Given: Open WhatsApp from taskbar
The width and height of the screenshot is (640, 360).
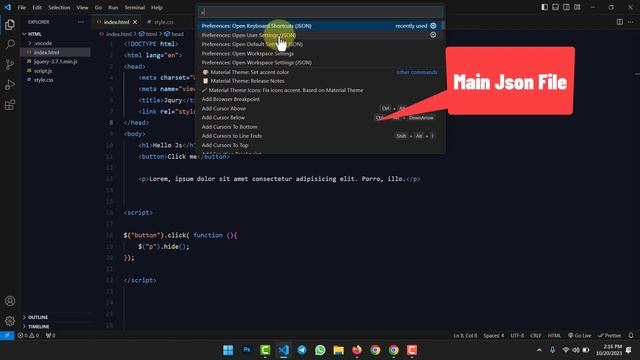Looking at the screenshot, I should coord(320,350).
